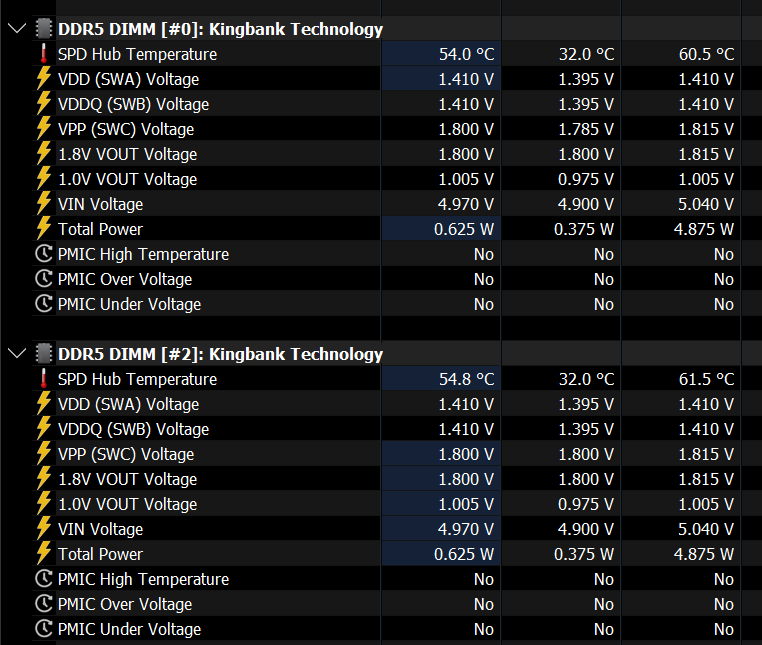Click the 54.8 °C current temperature value
The width and height of the screenshot is (762, 645).
click(x=467, y=379)
